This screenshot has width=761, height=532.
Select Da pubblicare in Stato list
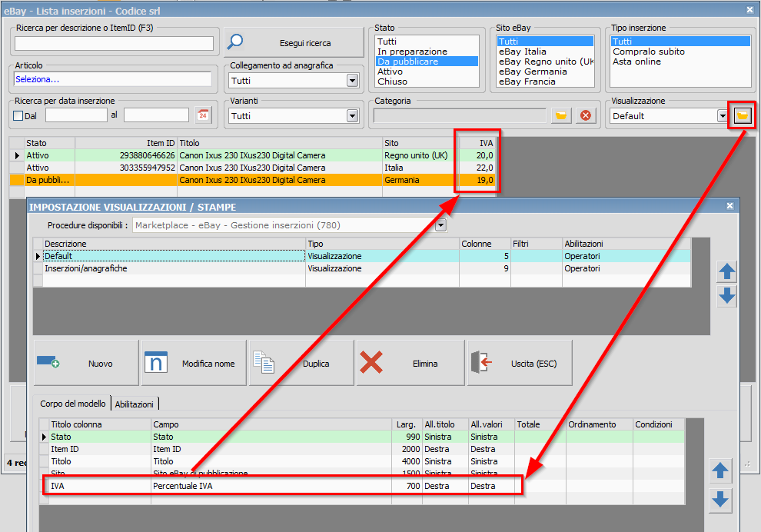pos(427,62)
